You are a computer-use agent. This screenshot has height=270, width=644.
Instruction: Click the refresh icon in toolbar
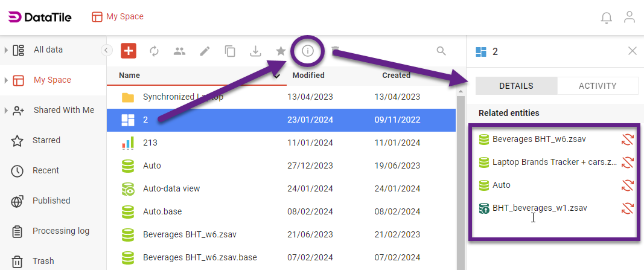coord(155,51)
